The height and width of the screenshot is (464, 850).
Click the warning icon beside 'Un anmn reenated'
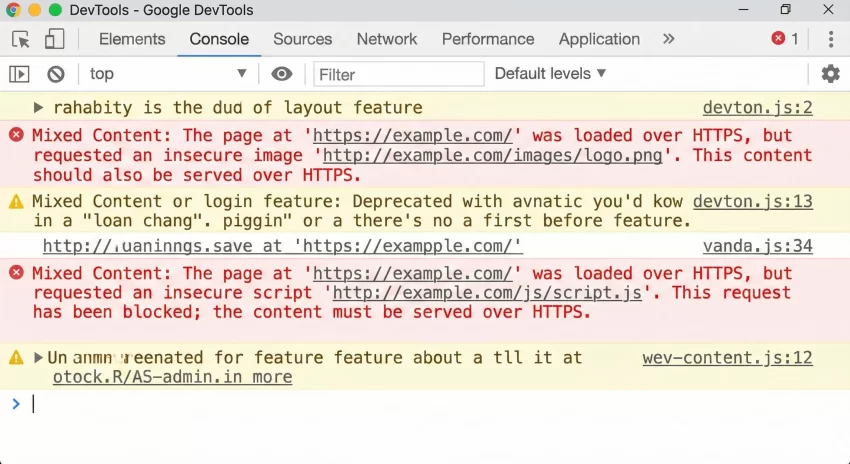(16, 357)
